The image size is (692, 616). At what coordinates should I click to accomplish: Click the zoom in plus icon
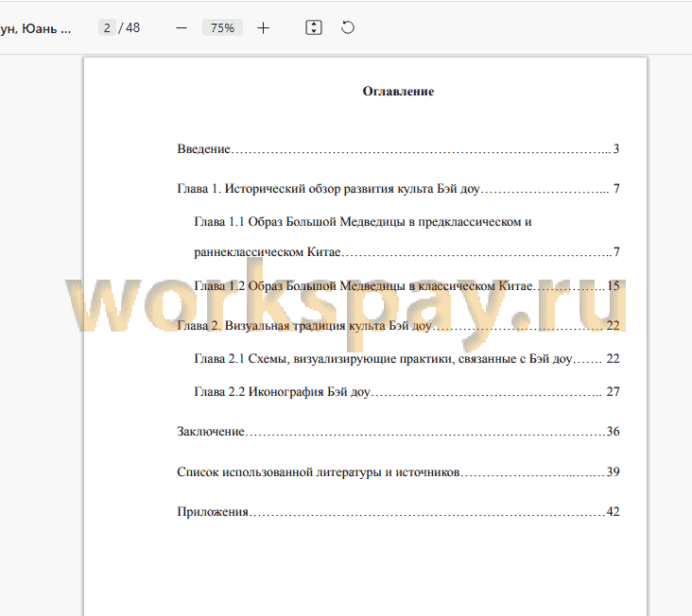[x=263, y=28]
